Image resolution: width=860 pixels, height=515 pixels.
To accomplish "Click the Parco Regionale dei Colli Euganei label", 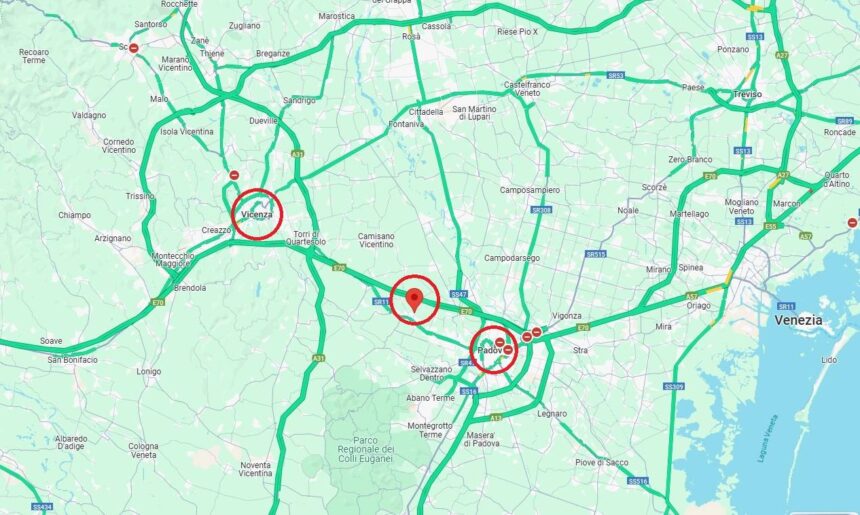I will 366,450.
